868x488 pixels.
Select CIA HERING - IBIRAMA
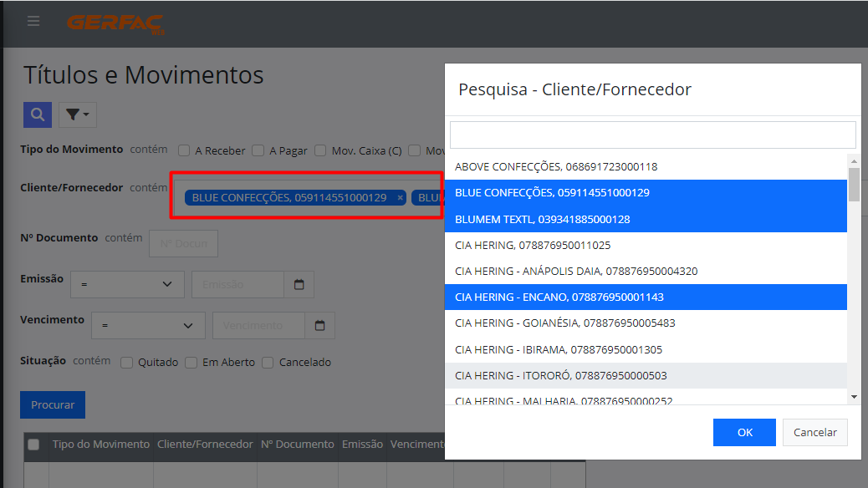click(x=646, y=349)
